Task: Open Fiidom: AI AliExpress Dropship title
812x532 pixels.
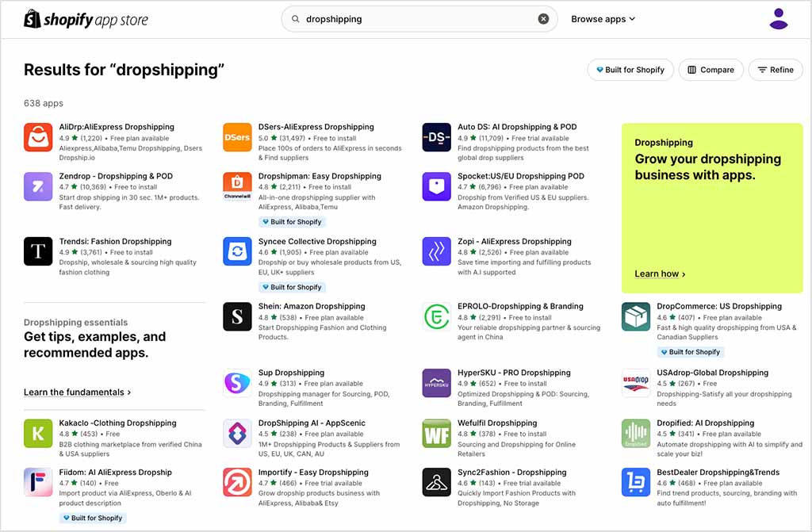Action: click(x=116, y=473)
